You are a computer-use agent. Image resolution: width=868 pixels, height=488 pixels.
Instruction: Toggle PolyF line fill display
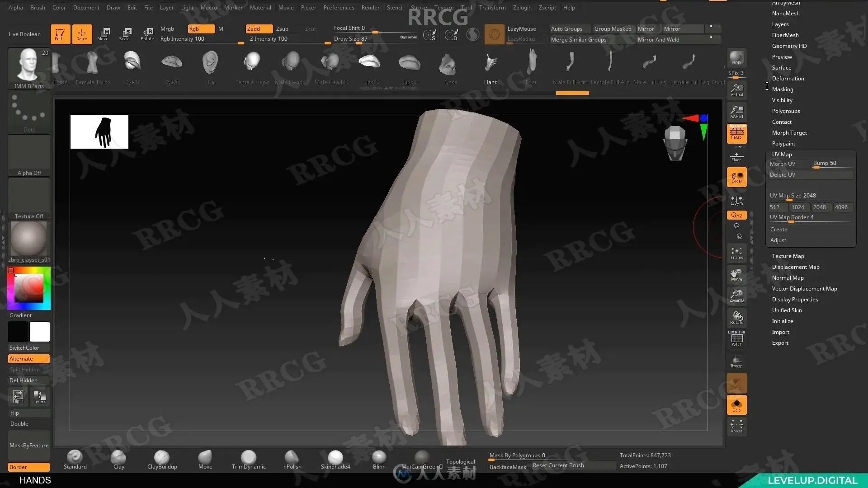click(x=736, y=339)
